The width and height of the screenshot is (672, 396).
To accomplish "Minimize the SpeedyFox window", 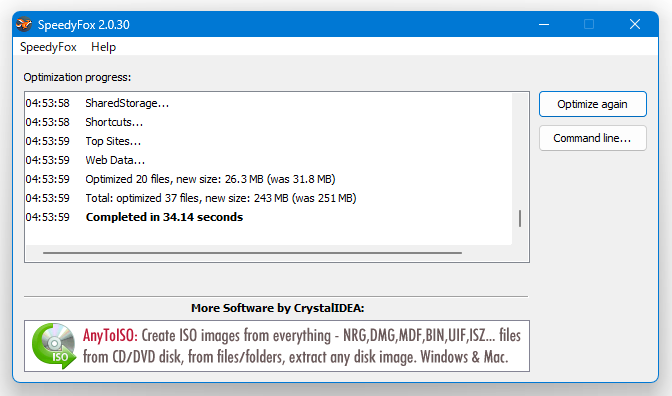I will pyautogui.click(x=544, y=24).
